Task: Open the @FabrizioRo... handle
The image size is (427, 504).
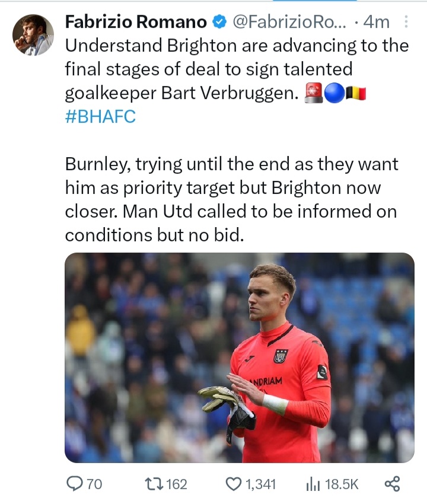Action: (x=289, y=22)
